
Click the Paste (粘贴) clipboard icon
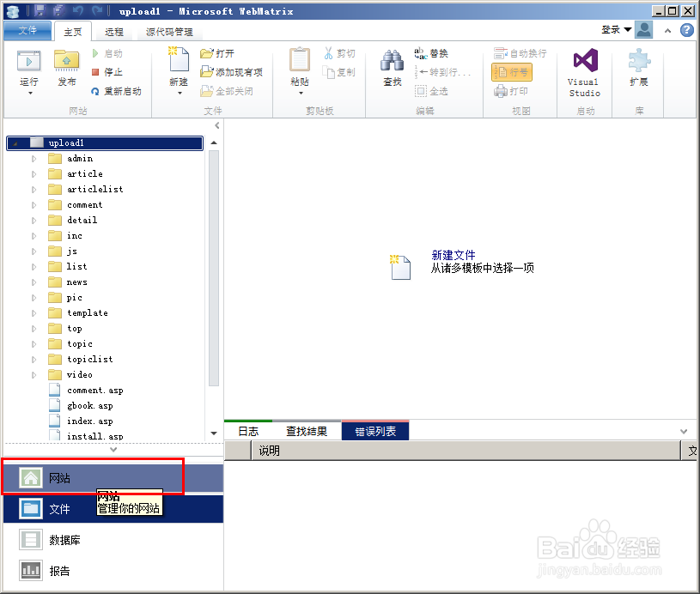(x=300, y=60)
